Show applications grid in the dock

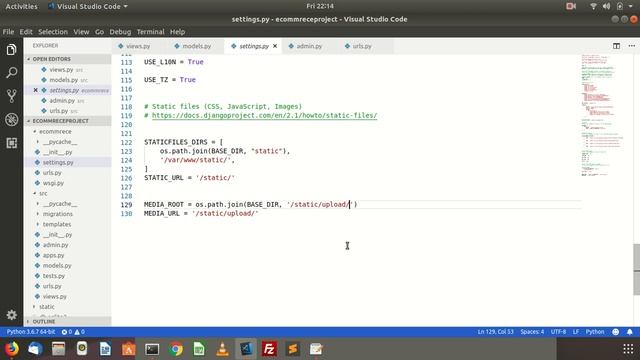[x=628, y=349]
